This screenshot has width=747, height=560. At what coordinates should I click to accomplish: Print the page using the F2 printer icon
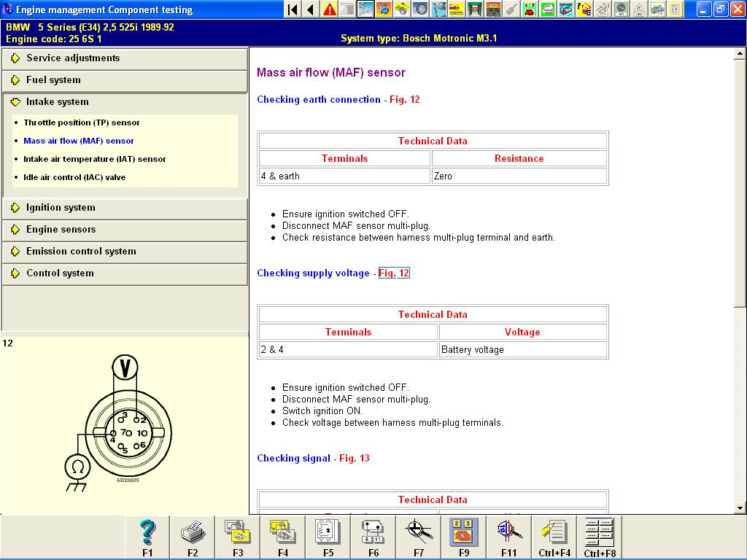[193, 537]
